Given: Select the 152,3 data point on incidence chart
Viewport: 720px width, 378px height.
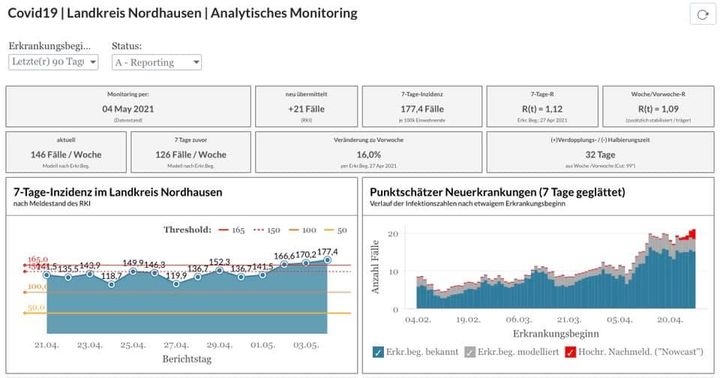Looking at the screenshot, I should pyautogui.click(x=219, y=271).
